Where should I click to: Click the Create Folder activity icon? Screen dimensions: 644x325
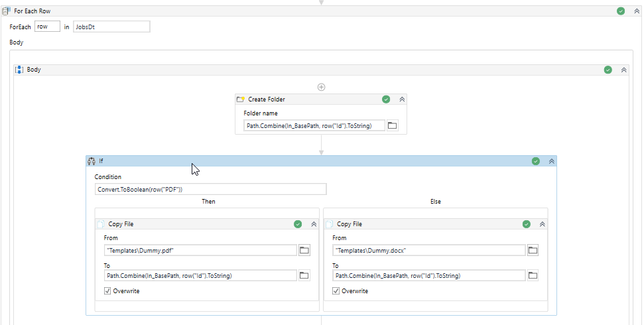pyautogui.click(x=241, y=99)
